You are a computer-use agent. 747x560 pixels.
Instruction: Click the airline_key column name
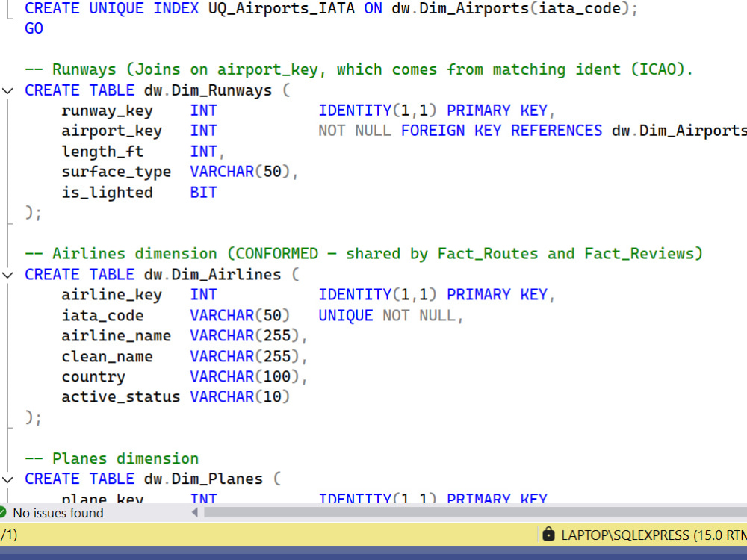[x=111, y=295]
